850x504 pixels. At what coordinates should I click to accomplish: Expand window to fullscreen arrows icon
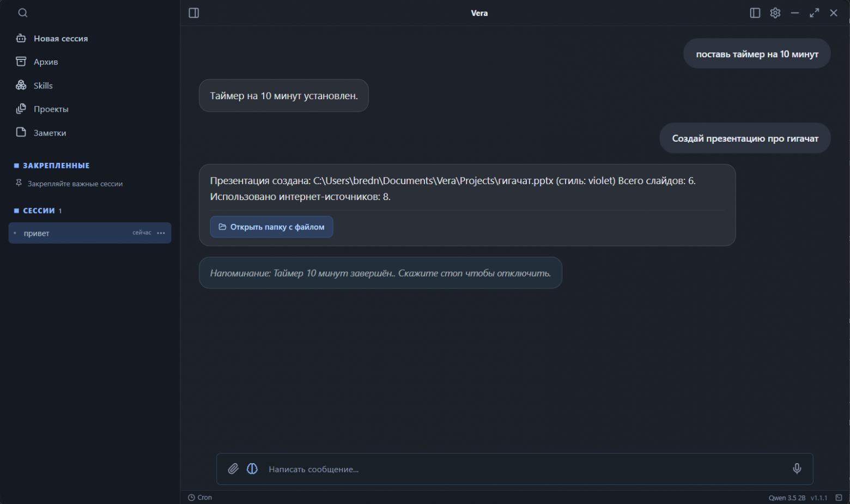[814, 13]
